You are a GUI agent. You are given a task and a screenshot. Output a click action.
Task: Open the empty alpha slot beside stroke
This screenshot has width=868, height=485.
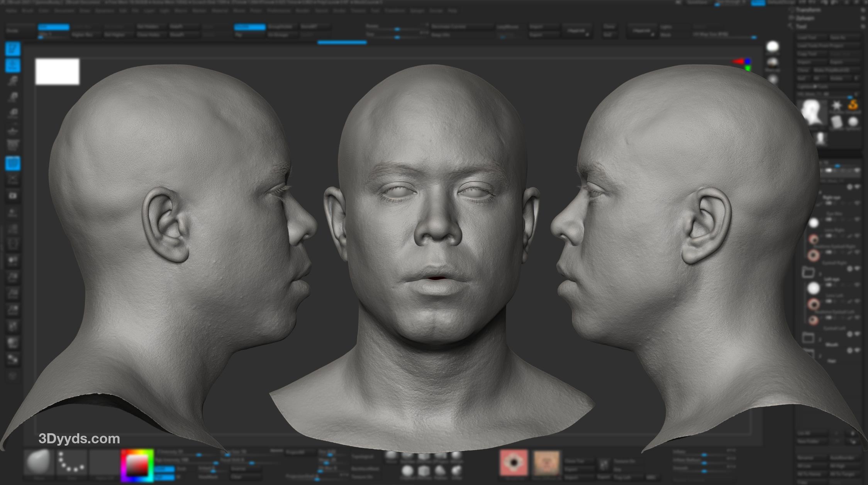[x=104, y=462]
